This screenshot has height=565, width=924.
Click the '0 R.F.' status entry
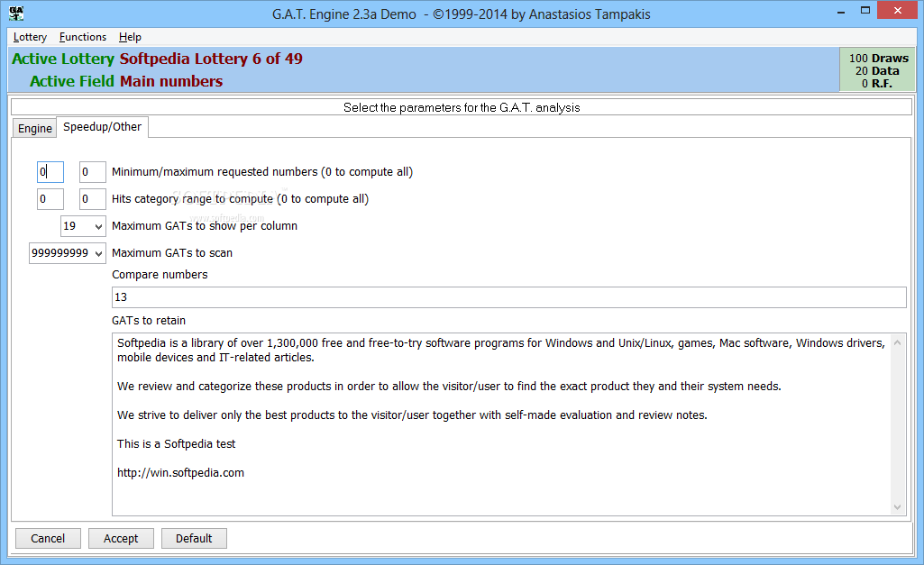876,84
